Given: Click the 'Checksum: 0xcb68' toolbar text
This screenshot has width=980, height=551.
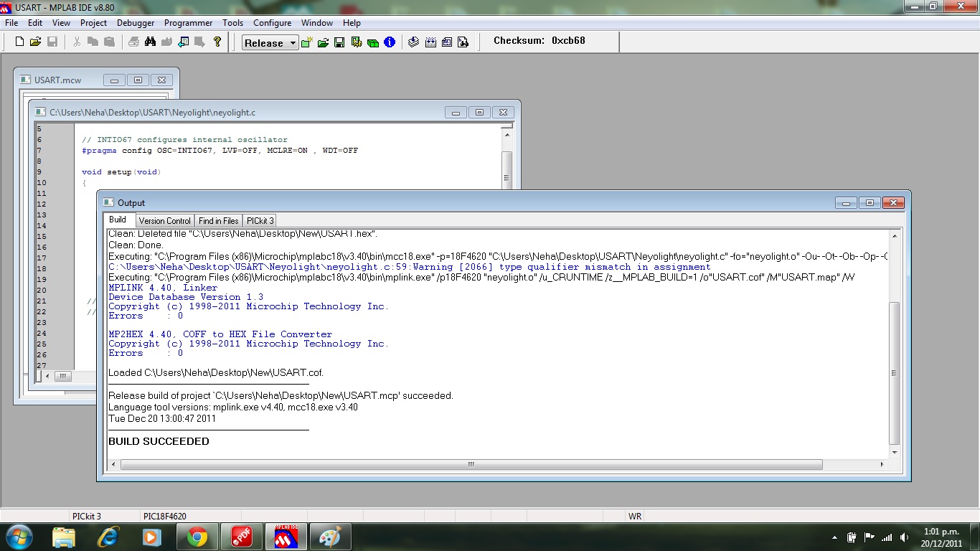Looking at the screenshot, I should pyautogui.click(x=540, y=41).
